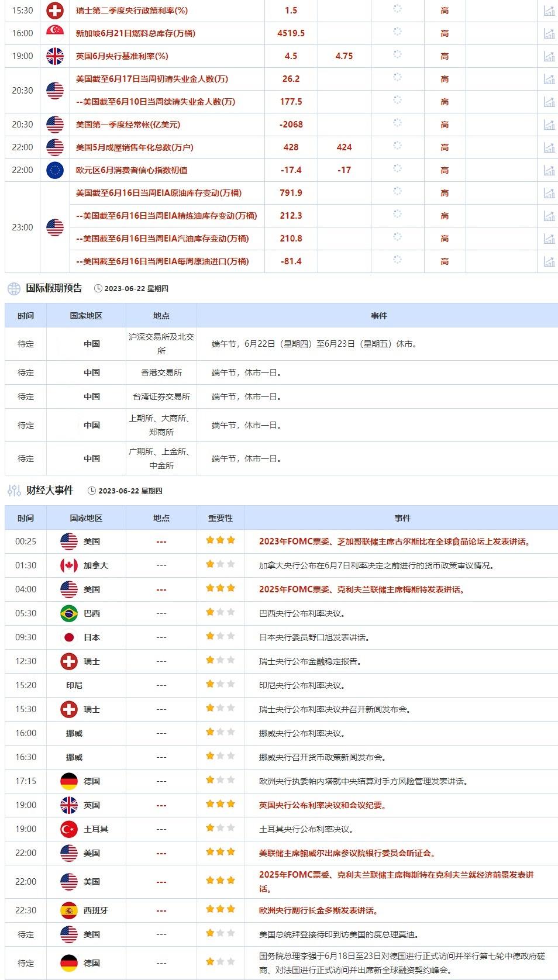Screen dimensions: 558x980
Task: Click chart icon for EIA weekly crude imports
Action: tap(549, 261)
